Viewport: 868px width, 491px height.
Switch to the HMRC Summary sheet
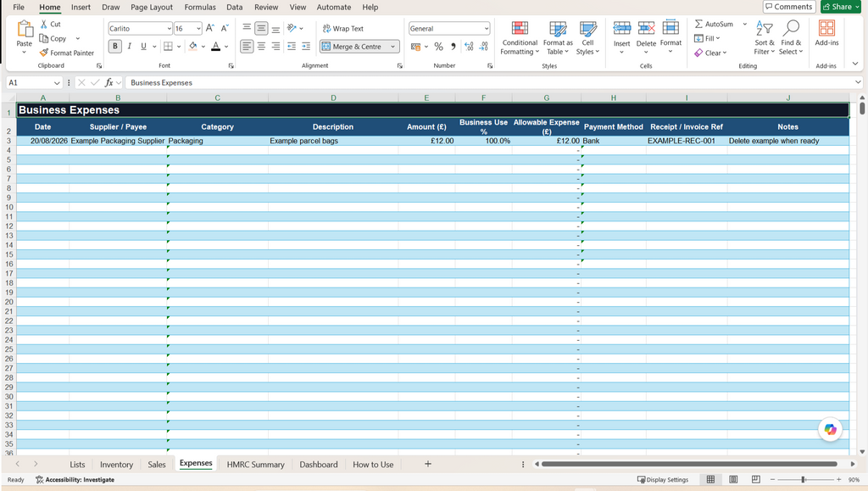[255, 465]
